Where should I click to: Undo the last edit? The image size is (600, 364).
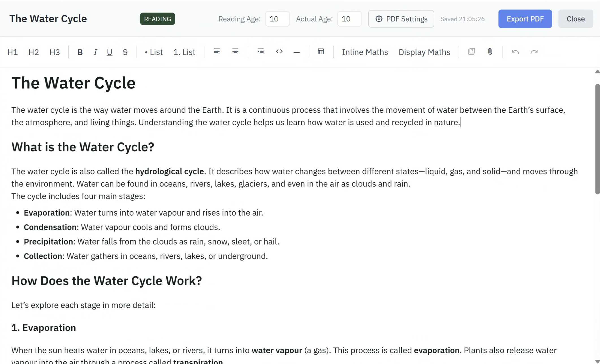[515, 52]
